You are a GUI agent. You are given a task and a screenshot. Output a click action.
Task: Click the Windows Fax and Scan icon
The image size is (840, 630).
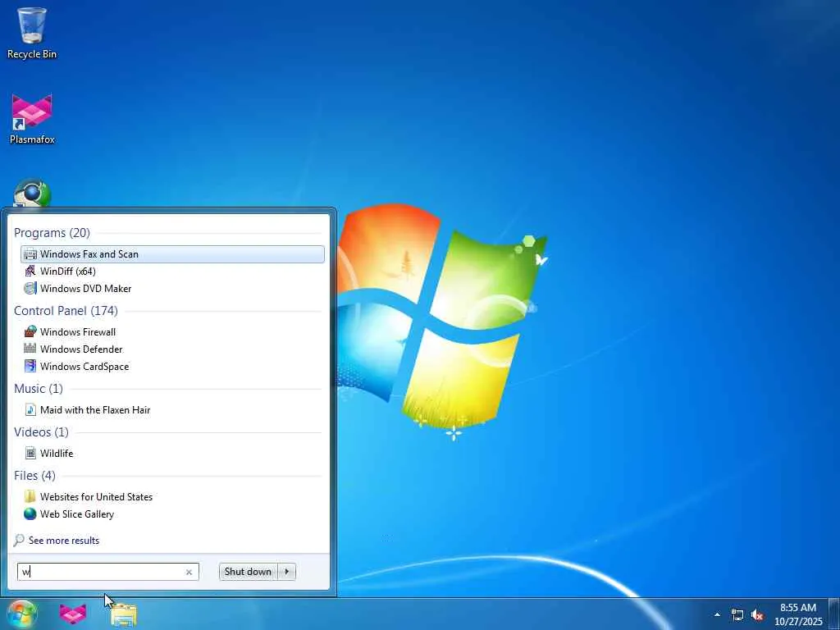[x=30, y=254]
